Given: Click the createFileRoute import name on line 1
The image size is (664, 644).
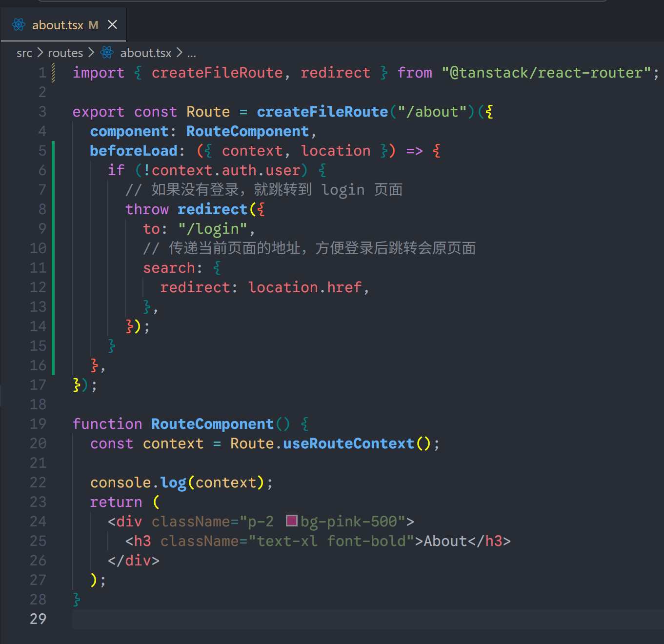Looking at the screenshot, I should 217,73.
